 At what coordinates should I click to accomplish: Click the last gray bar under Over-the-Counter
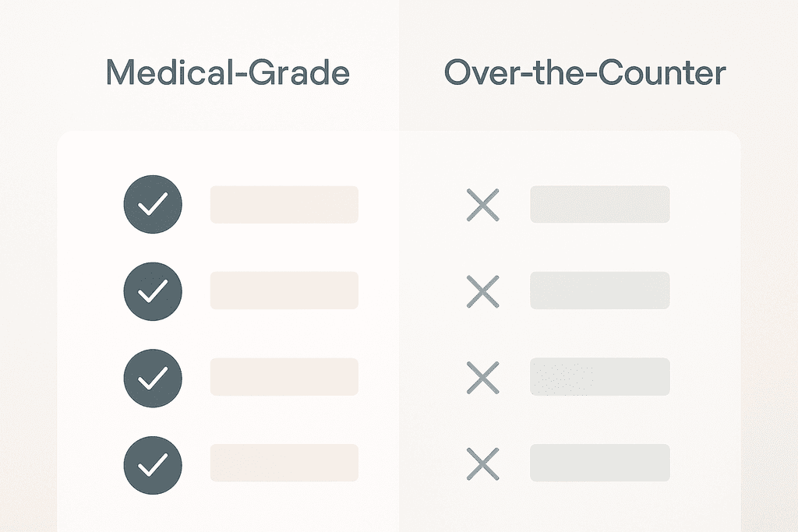tap(599, 463)
